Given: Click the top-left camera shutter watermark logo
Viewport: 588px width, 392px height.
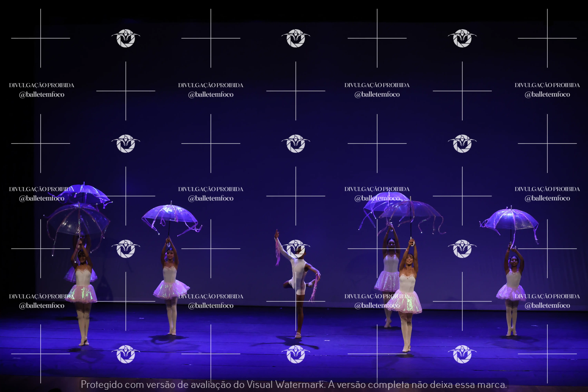Looking at the screenshot, I should tap(126, 38).
